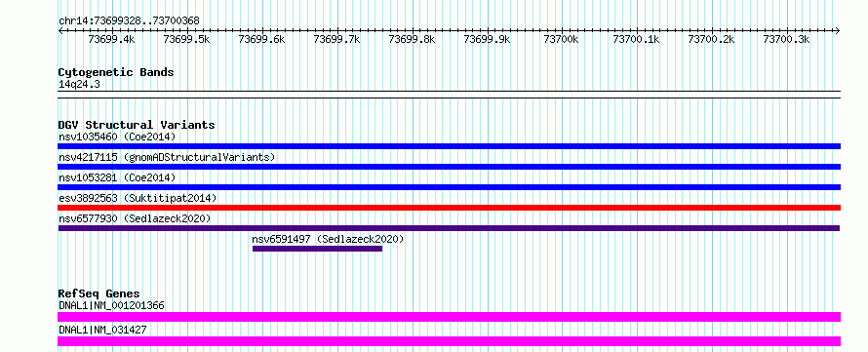Select the nsv4217115 gnomADStructuralVariants bar
Screen dimensions: 868x352
click(449, 167)
